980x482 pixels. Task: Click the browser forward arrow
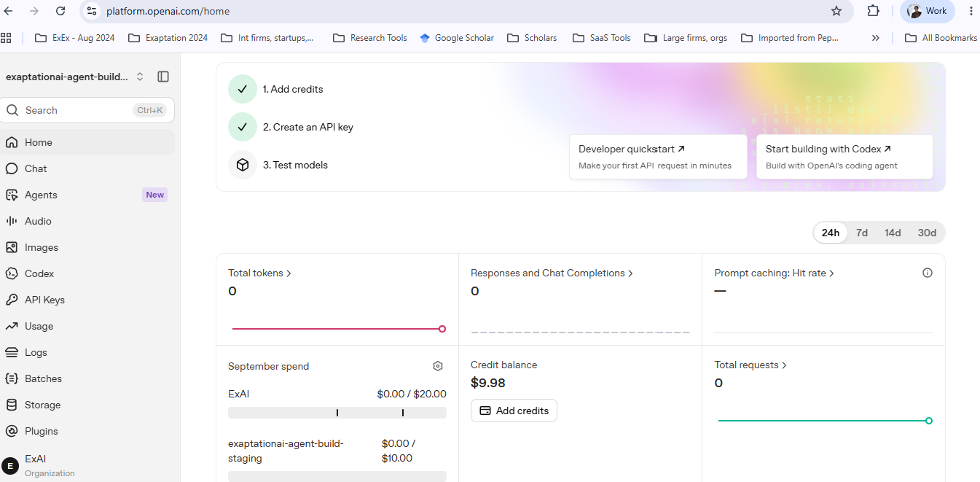pyautogui.click(x=34, y=11)
